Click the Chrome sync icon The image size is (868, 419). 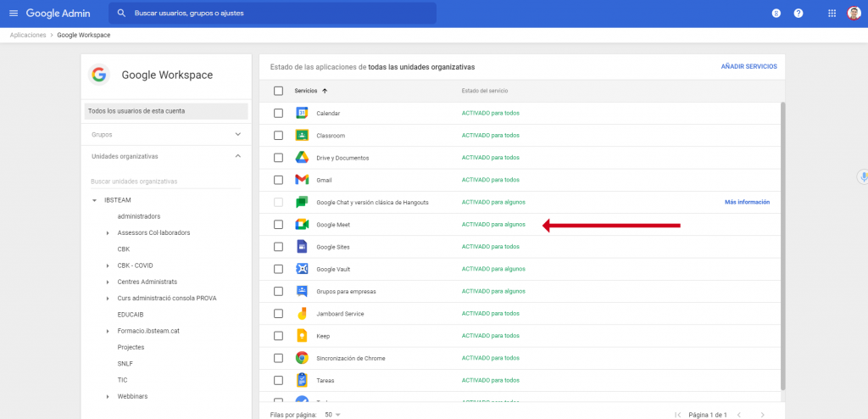click(301, 358)
